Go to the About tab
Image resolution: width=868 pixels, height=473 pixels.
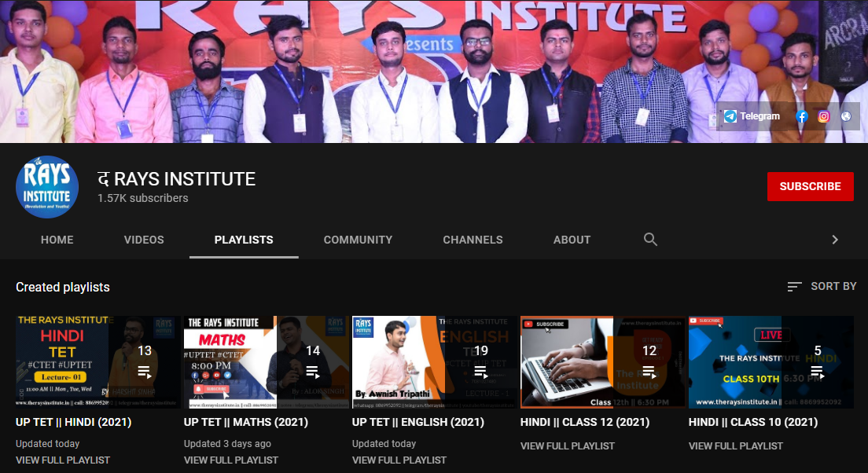[572, 240]
